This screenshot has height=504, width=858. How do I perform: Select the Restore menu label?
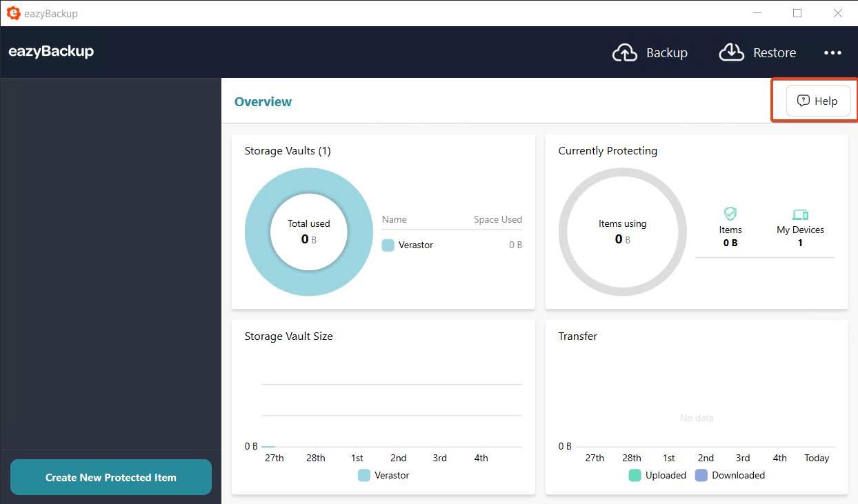tap(774, 53)
